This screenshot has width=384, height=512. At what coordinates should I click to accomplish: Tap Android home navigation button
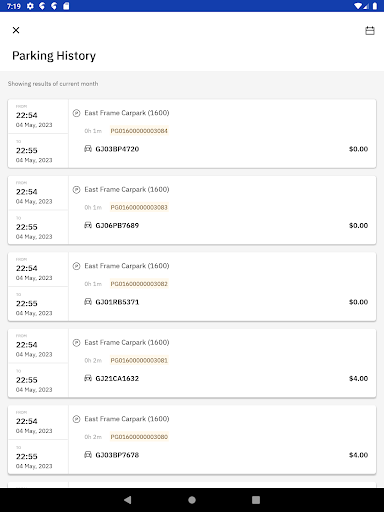[192, 500]
